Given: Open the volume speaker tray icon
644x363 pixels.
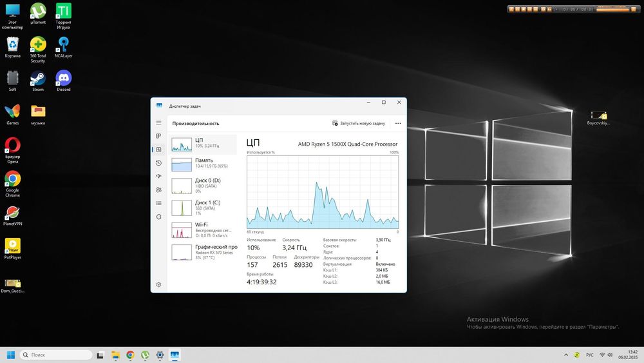Looking at the screenshot, I should [x=610, y=355].
